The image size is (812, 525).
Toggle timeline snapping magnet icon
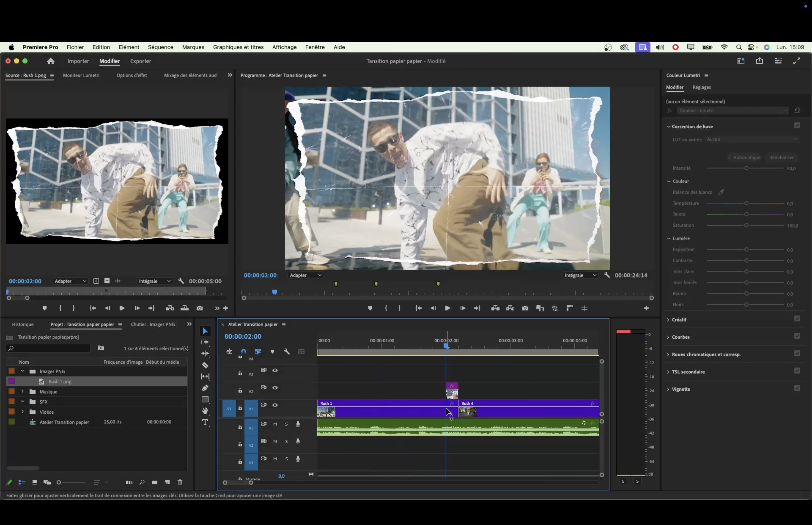click(x=243, y=351)
